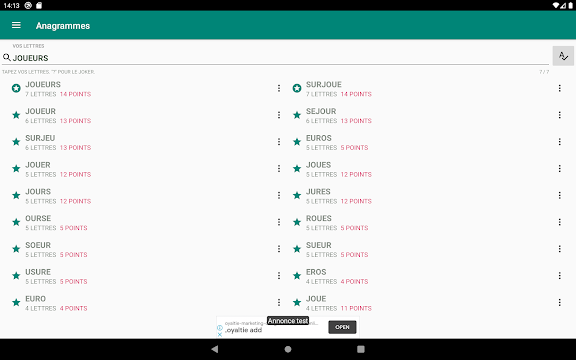This screenshot has width=576, height=360.
Task: Select the word SEJOUR in results
Action: [x=321, y=111]
